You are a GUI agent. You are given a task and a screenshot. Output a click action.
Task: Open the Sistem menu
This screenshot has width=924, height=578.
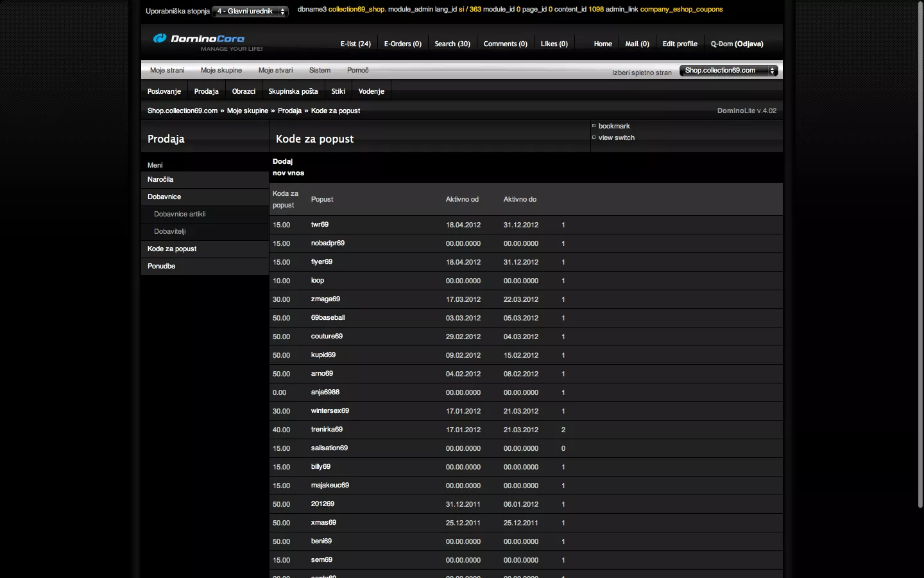pyautogui.click(x=320, y=71)
